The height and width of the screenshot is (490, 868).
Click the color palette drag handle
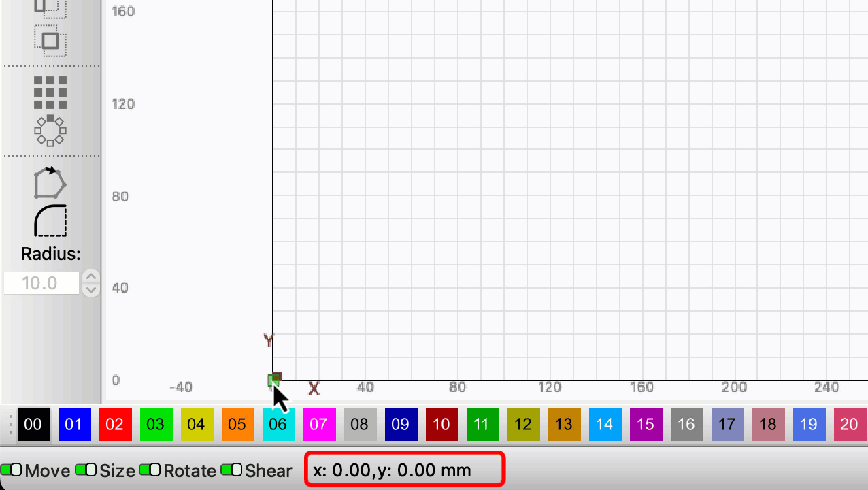coord(10,425)
